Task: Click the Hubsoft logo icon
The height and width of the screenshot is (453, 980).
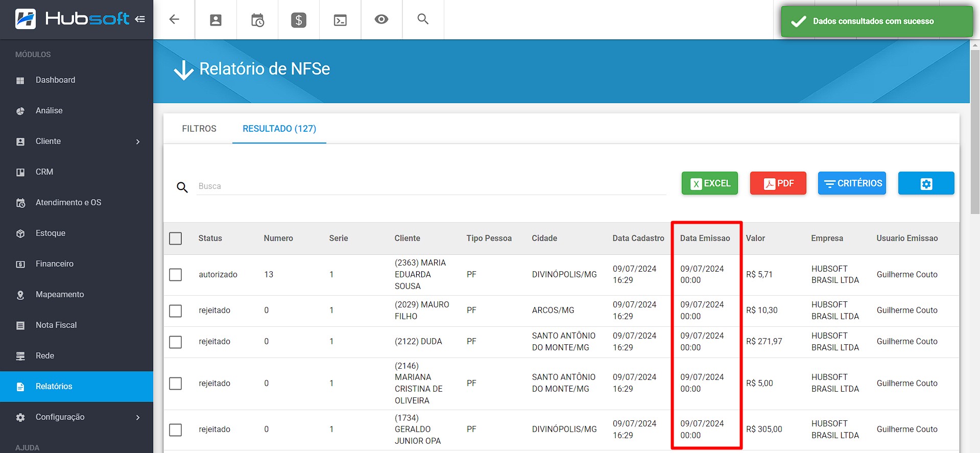Action: click(26, 19)
